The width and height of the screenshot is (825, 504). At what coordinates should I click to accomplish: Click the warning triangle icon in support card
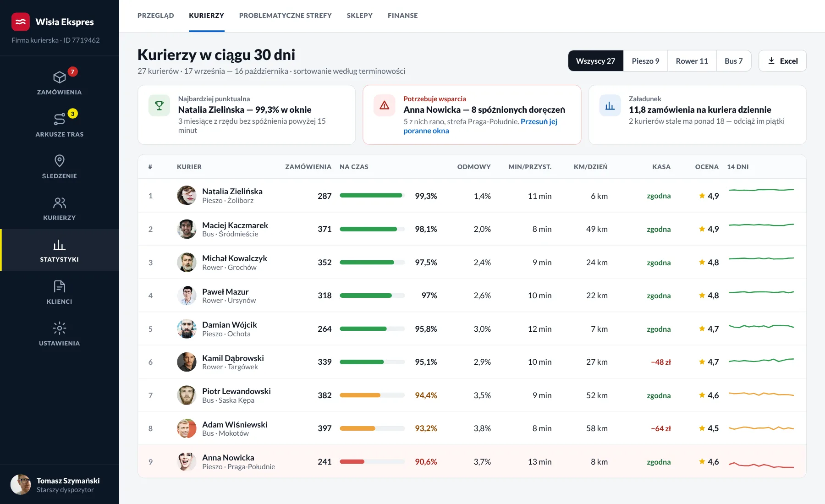(385, 105)
